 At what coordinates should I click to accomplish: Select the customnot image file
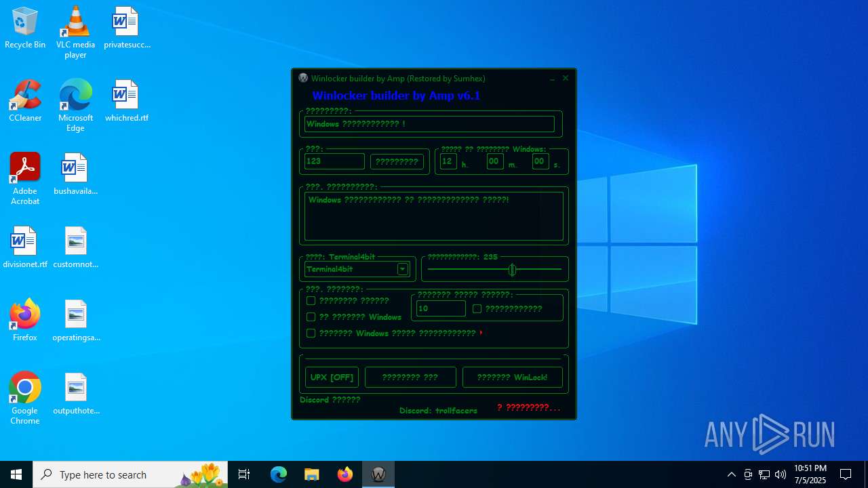coord(75,247)
